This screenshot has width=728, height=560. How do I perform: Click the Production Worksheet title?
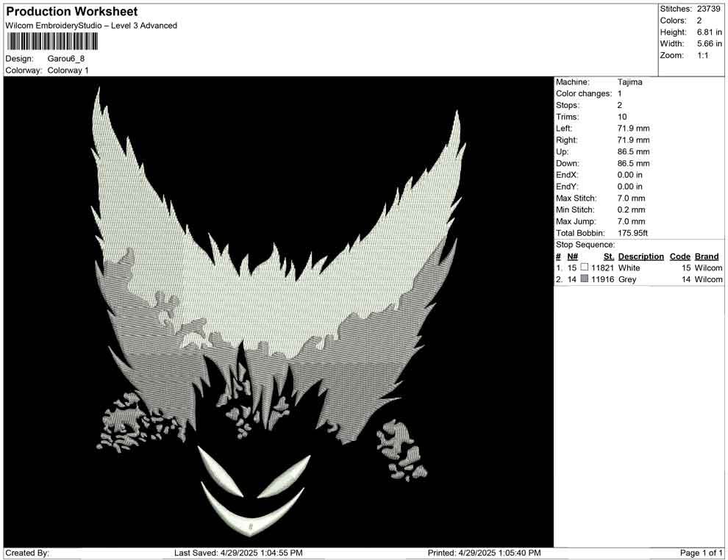coord(72,12)
